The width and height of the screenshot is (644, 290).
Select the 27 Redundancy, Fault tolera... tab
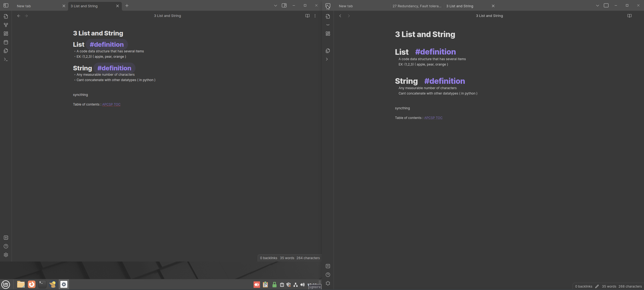[417, 6]
